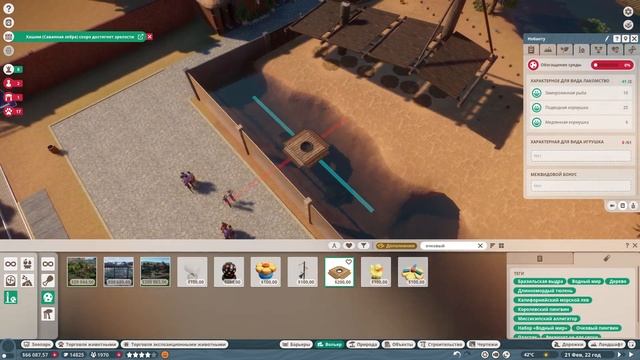Clear the search field with X

click(480, 246)
